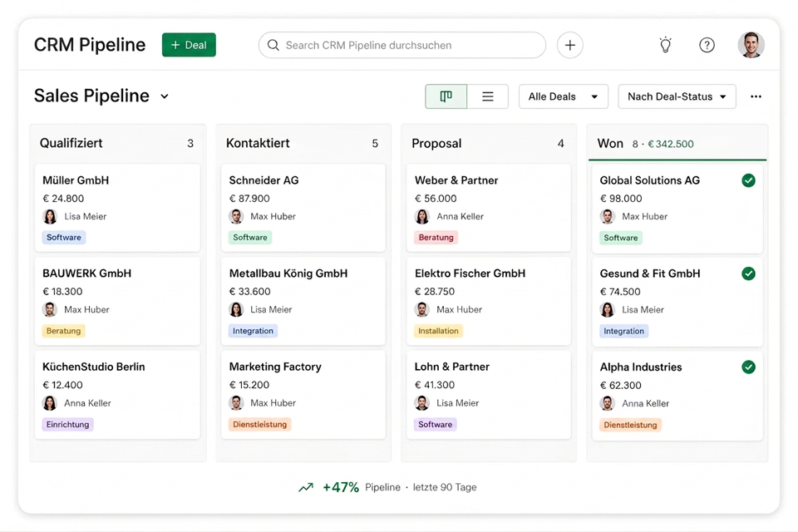Click the search magnifier icon
The height and width of the screenshot is (532, 798).
tap(273, 46)
